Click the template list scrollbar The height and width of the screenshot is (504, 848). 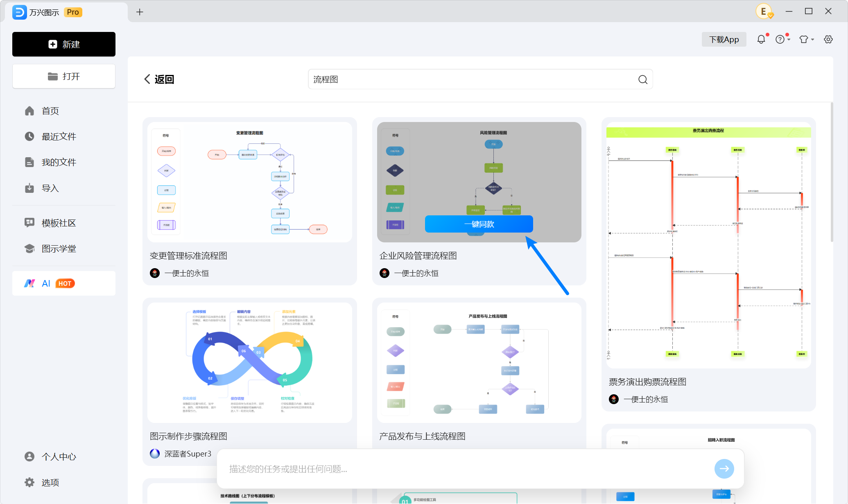tap(832, 172)
